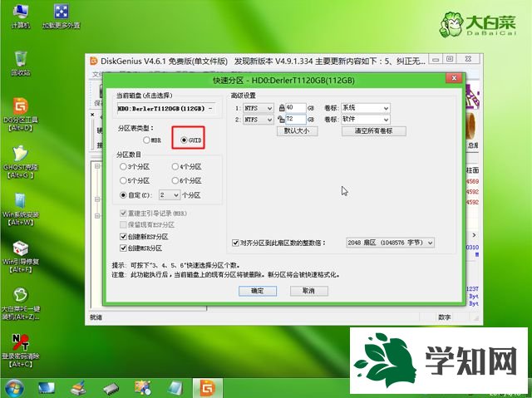Open partition 2 file system dropdown
Viewport: 532px width, 398px height.
tap(259, 120)
